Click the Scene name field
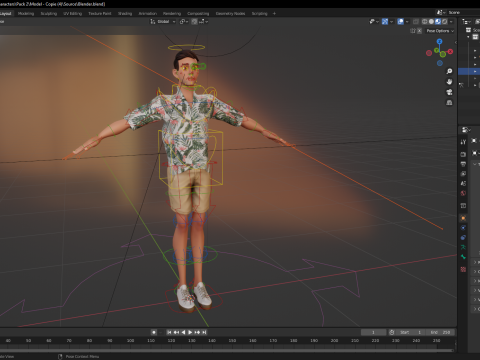The image size is (480, 360). point(463,12)
